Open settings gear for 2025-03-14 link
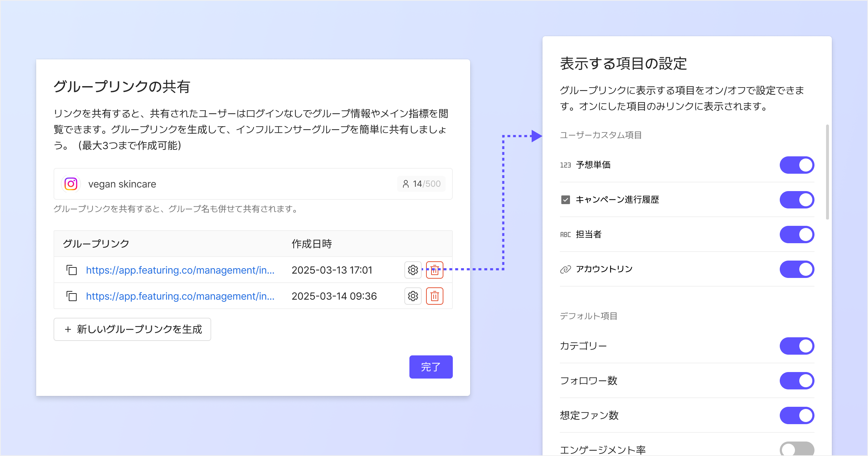The image size is (868, 456). pos(413,296)
